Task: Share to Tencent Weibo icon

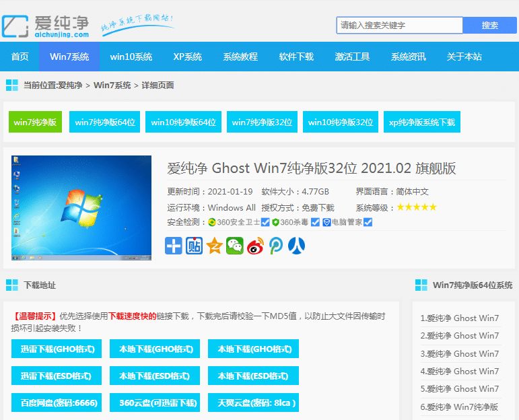Action: (276, 246)
